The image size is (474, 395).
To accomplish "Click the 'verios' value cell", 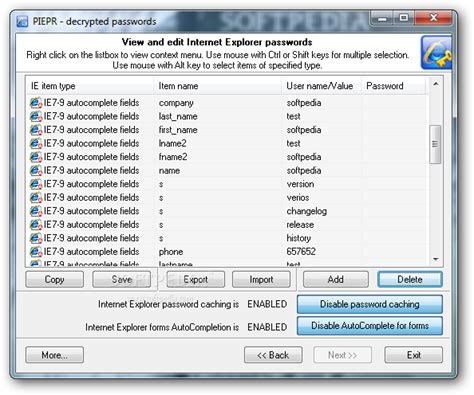I will [298, 198].
